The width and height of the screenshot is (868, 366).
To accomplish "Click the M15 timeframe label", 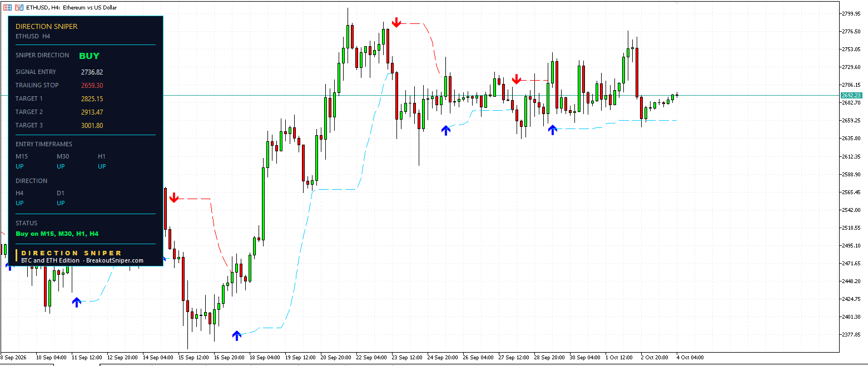I will [22, 156].
